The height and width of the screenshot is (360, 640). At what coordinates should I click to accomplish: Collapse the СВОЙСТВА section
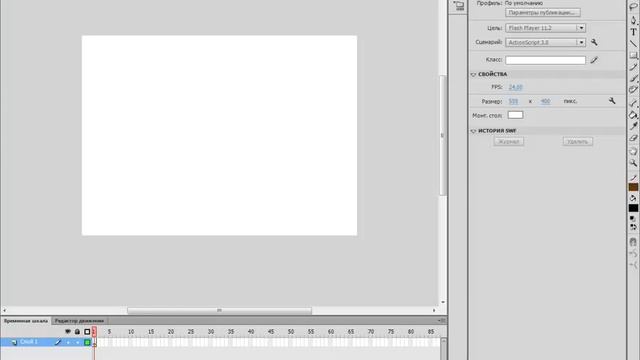point(473,74)
